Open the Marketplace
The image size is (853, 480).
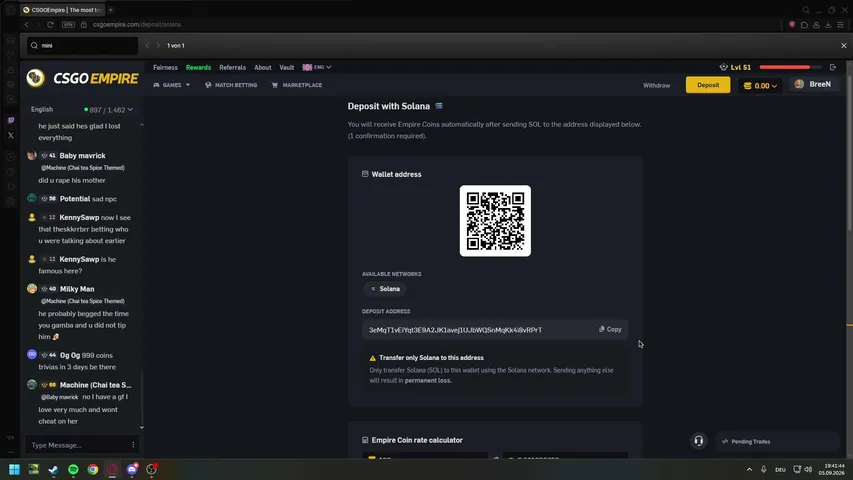click(x=297, y=85)
